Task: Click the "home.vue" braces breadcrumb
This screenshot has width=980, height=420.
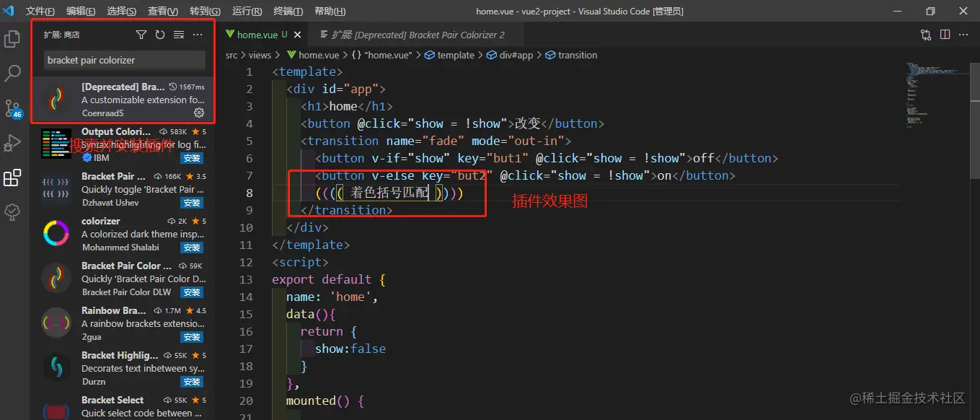Action: [381, 55]
